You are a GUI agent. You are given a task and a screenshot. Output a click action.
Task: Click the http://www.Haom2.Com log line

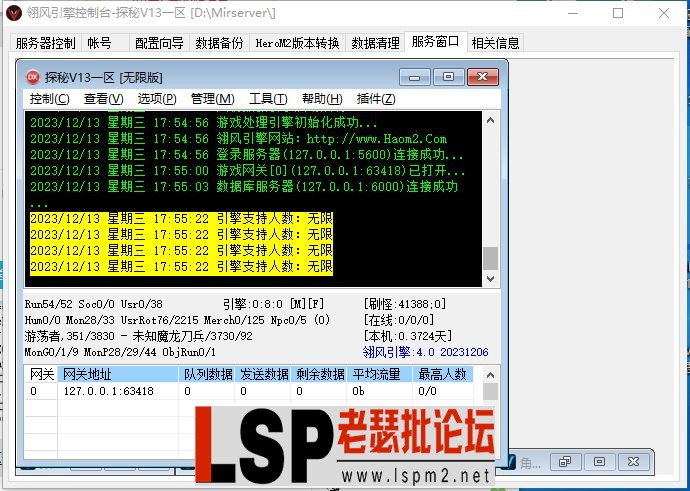pyautogui.click(x=239, y=139)
